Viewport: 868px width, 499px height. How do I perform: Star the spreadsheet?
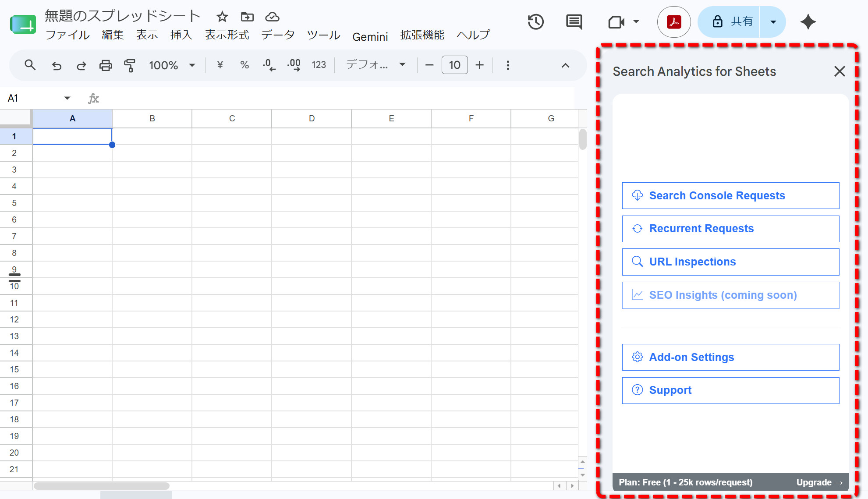(x=222, y=17)
